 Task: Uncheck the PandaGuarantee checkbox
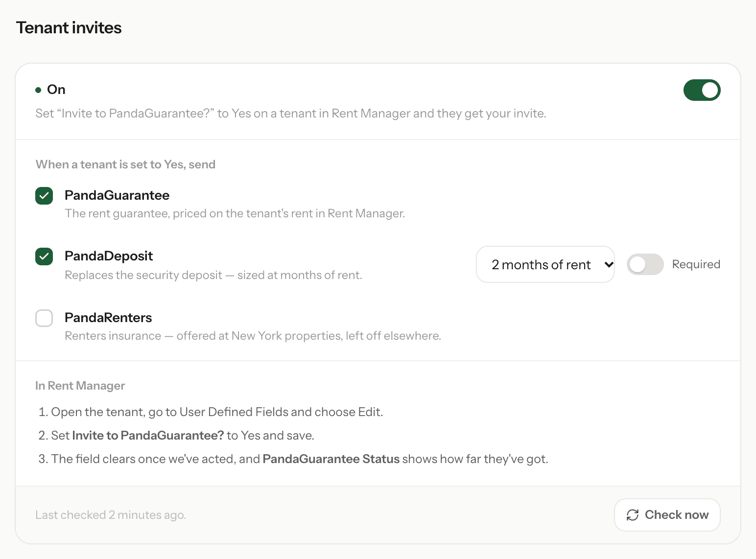44,196
